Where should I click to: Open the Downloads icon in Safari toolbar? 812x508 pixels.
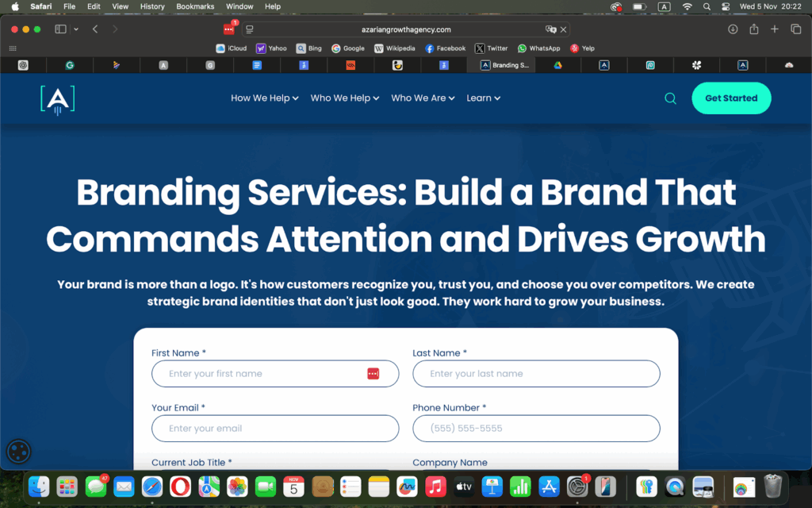click(x=732, y=29)
